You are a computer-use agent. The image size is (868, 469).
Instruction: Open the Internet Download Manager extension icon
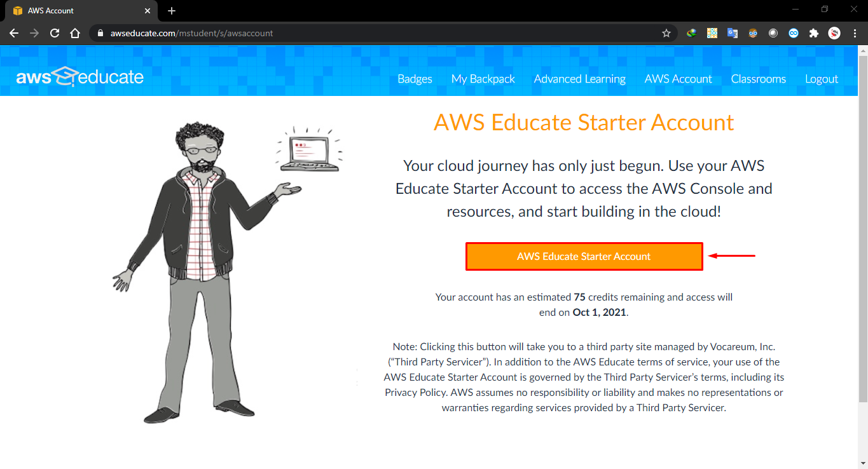click(x=692, y=33)
